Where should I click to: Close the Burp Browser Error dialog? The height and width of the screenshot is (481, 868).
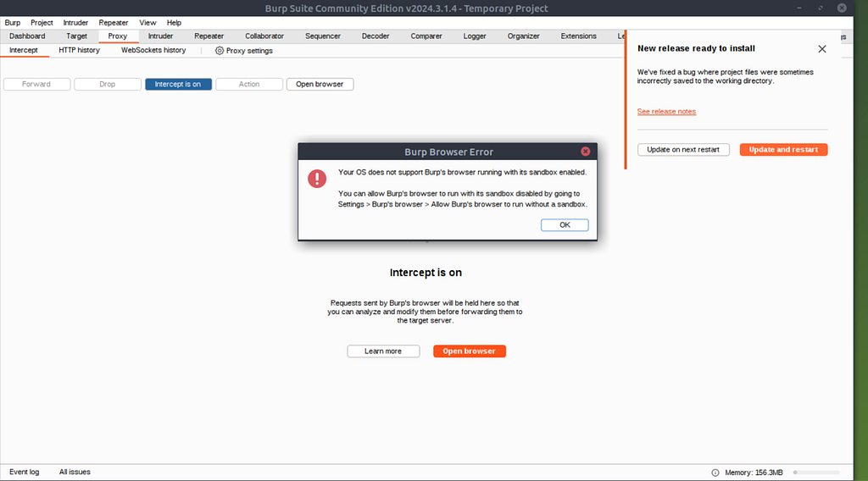[x=585, y=152]
